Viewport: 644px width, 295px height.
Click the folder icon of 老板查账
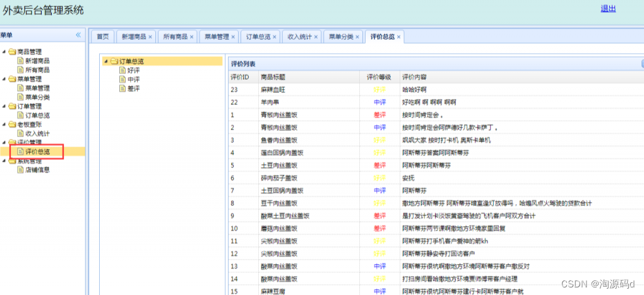pos(12,124)
